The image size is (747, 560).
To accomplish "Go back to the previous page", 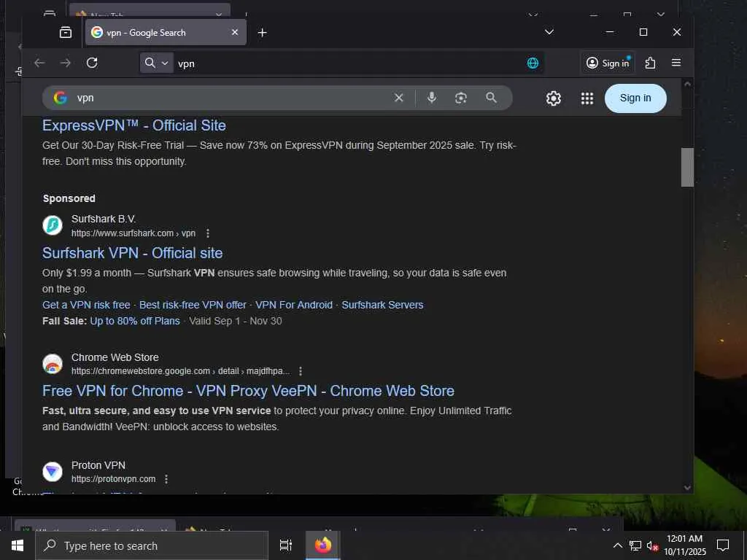I will [x=39, y=63].
